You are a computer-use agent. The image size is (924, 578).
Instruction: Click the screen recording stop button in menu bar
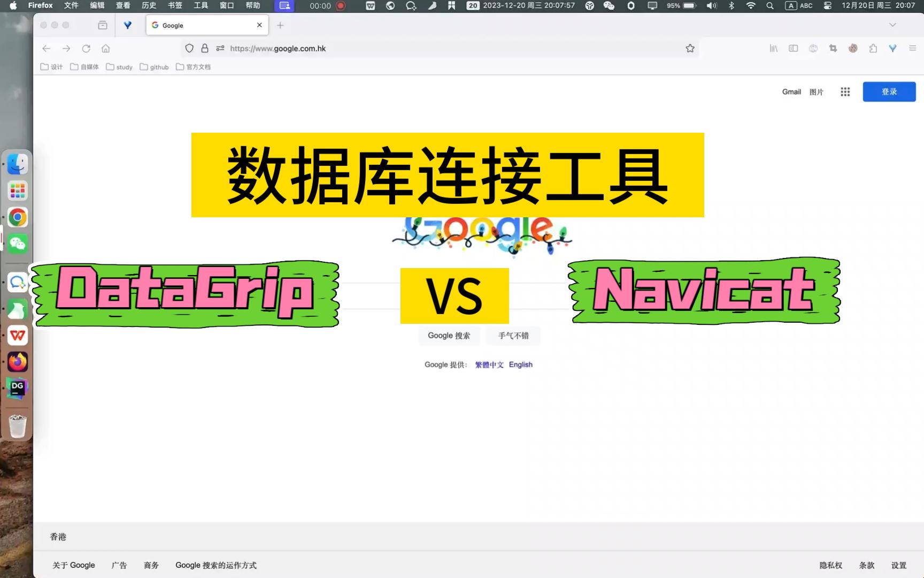coord(341,6)
